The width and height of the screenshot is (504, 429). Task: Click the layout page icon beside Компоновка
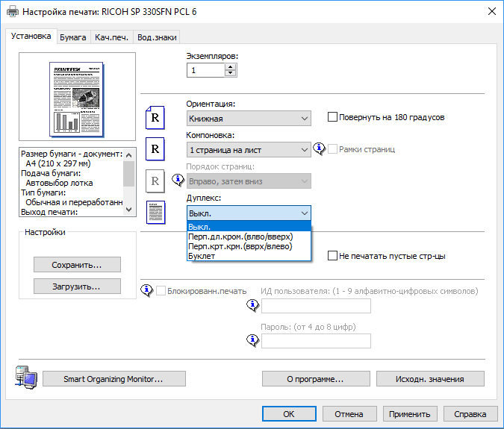pyautogui.click(x=154, y=149)
